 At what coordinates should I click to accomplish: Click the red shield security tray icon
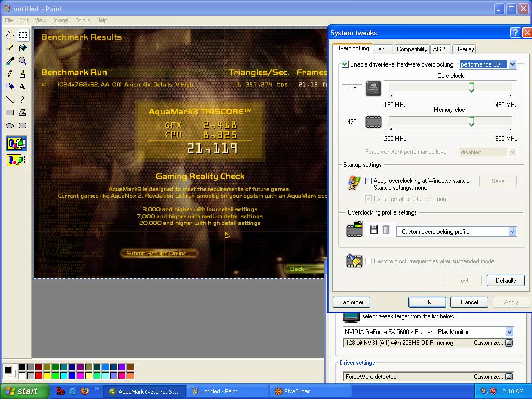[494, 391]
